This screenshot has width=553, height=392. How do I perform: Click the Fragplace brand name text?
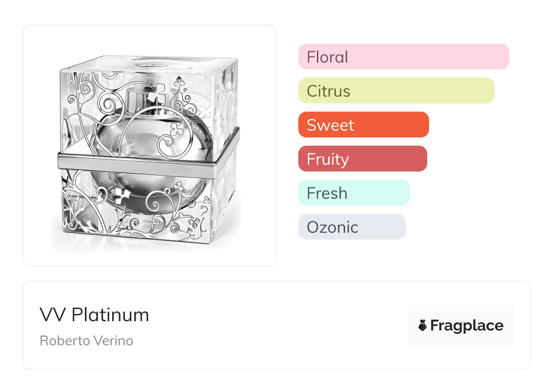click(467, 326)
